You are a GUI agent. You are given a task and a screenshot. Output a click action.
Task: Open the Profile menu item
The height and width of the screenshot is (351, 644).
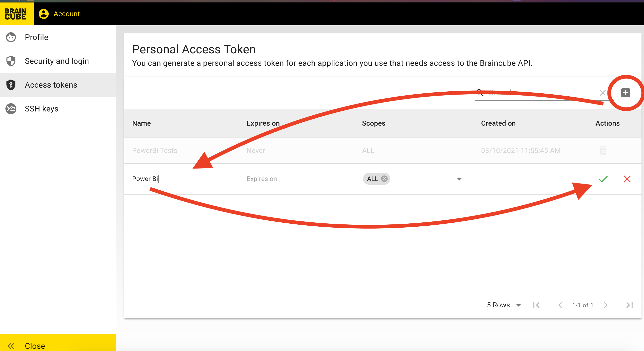37,37
